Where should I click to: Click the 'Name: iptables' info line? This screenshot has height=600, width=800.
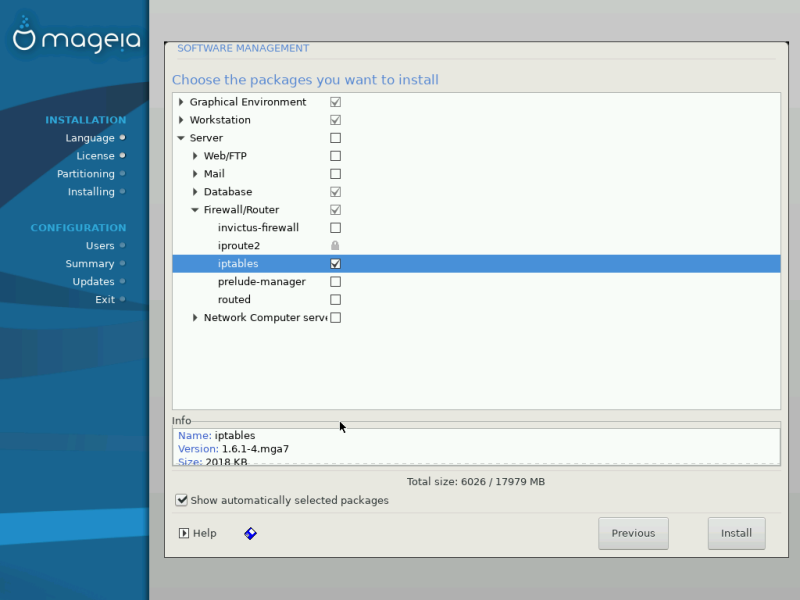[216, 435]
